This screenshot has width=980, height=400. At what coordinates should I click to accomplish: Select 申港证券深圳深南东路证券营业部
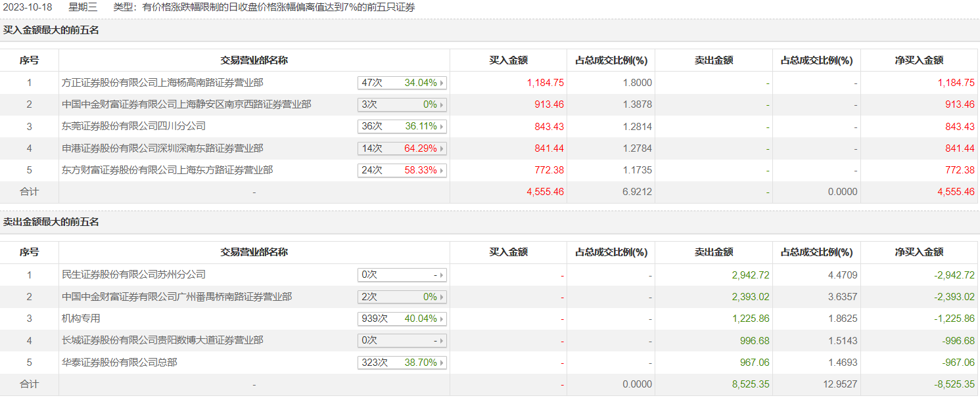pos(162,148)
